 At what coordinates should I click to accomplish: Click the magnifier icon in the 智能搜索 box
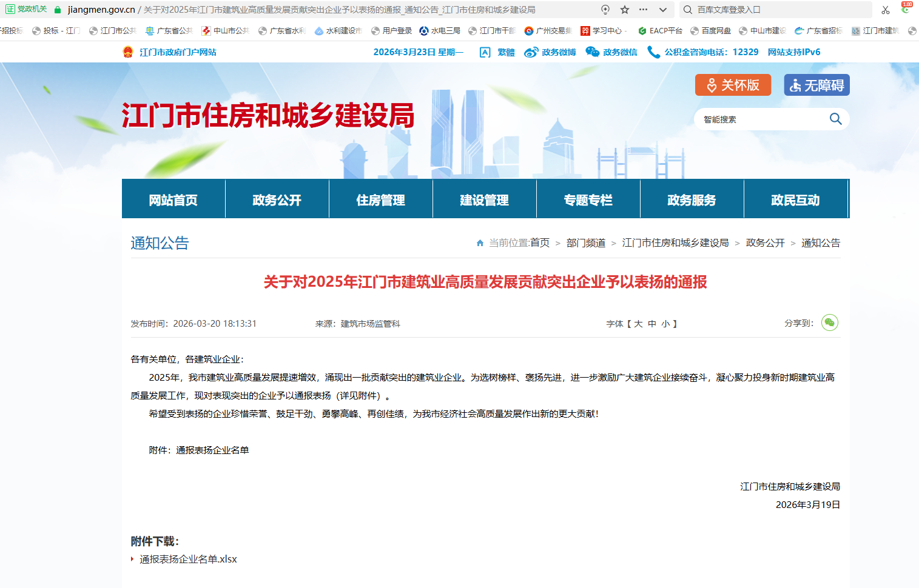[835, 119]
